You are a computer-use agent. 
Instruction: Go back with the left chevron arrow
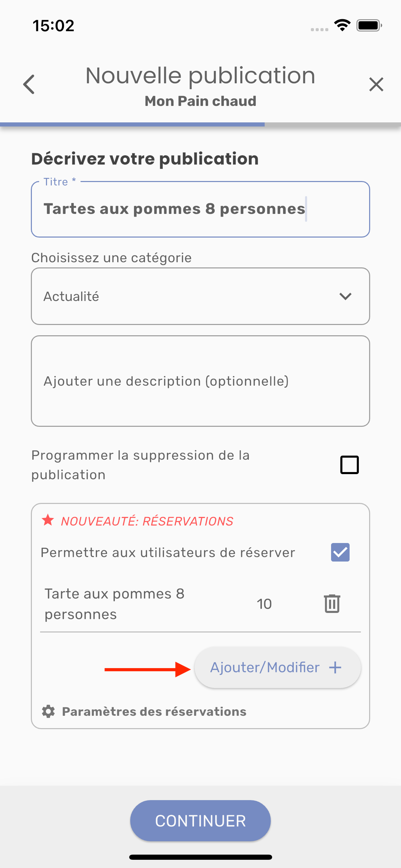pyautogui.click(x=29, y=84)
